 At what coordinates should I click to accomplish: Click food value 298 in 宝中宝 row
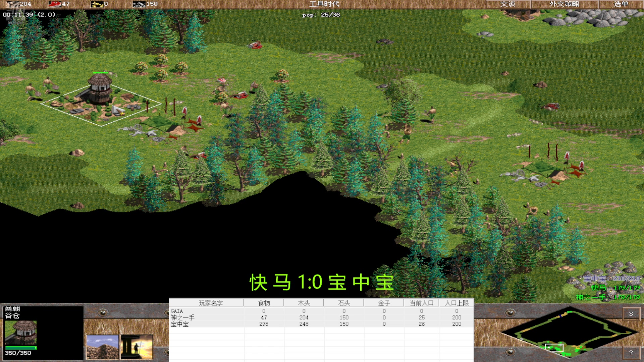pyautogui.click(x=264, y=324)
